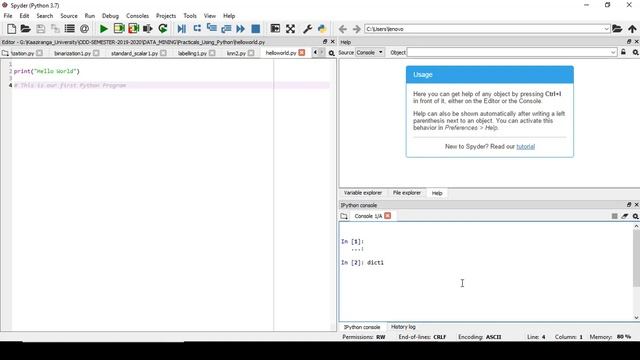Switch to File explorer tab
Viewport: 640px width, 360px height.
[407, 193]
